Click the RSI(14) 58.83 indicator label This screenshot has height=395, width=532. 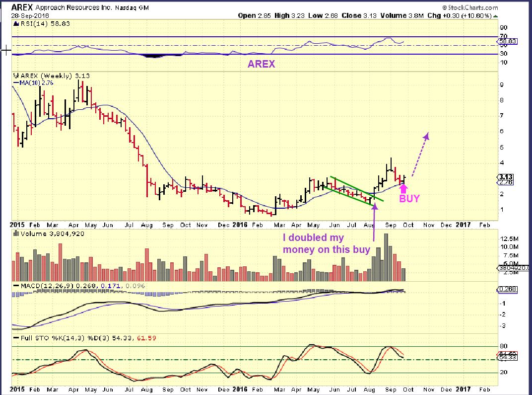click(x=45, y=24)
